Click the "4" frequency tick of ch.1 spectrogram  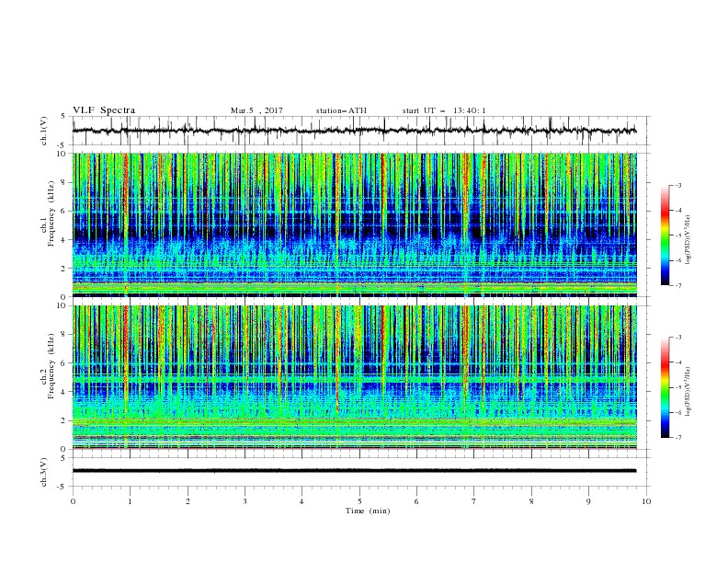64,240
